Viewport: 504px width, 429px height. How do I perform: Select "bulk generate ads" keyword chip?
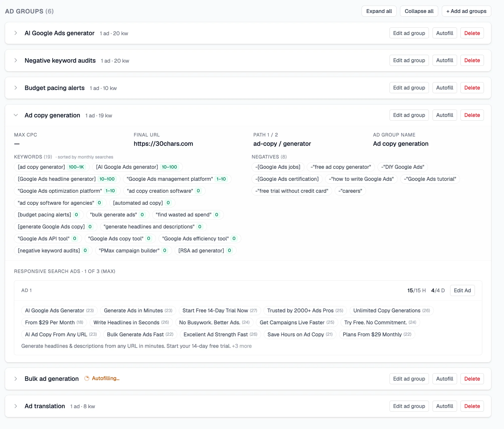tap(118, 215)
